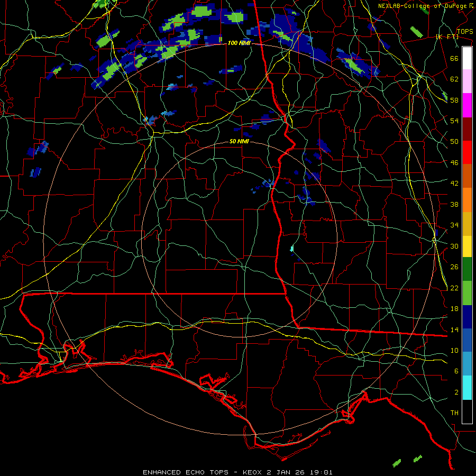Click the legend value "46"

click(454, 163)
